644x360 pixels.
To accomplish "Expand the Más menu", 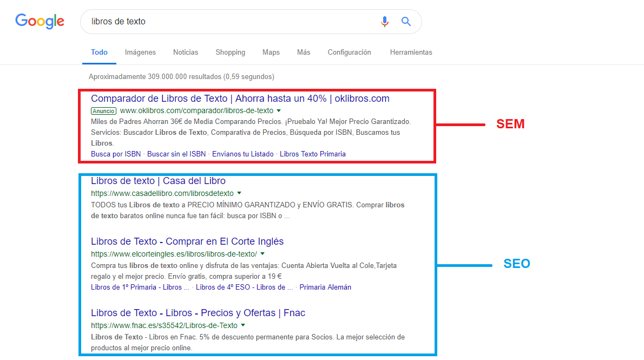I will [304, 52].
